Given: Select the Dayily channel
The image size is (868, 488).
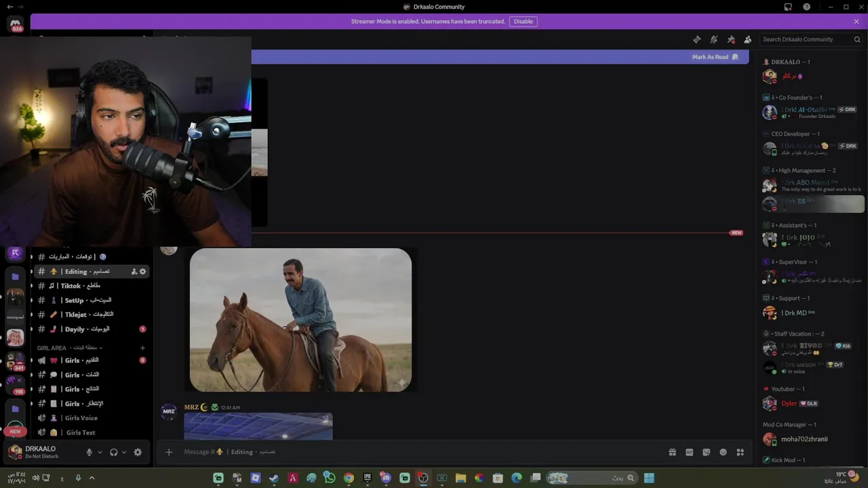Looking at the screenshot, I should click(x=90, y=329).
